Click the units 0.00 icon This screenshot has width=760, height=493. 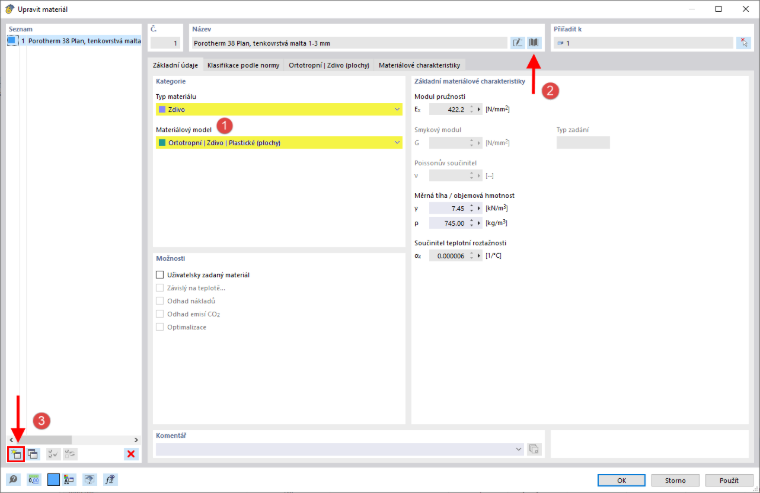tap(33, 480)
